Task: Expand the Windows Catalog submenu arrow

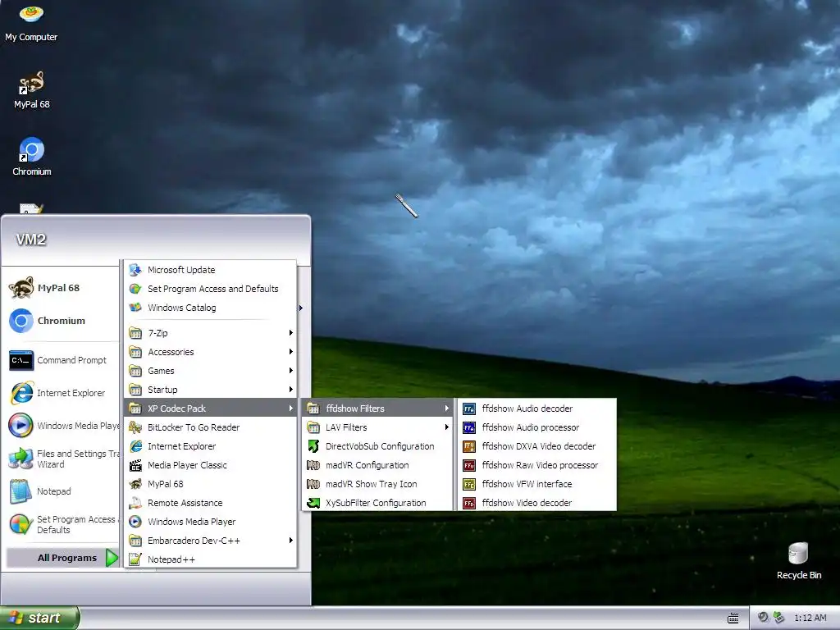Action: click(x=301, y=308)
